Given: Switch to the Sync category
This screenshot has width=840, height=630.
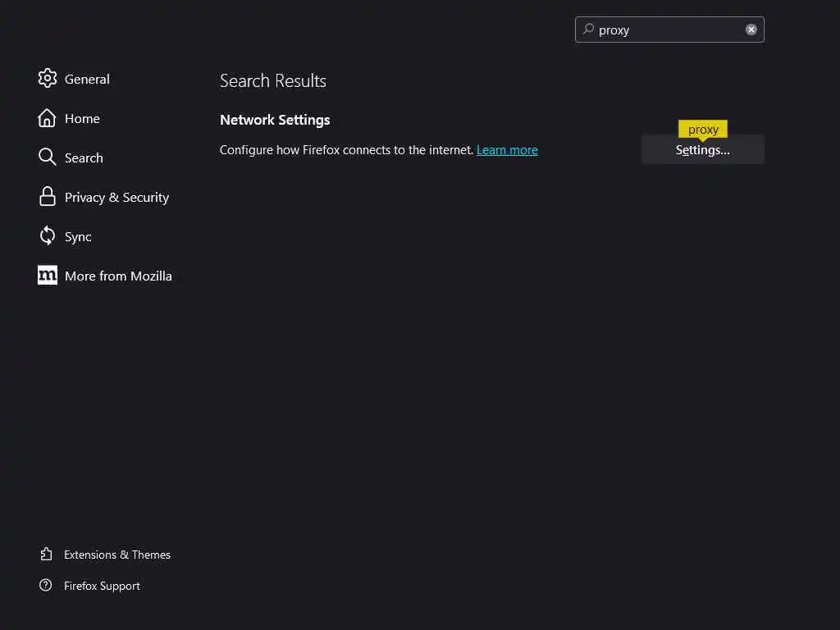Looking at the screenshot, I should pos(78,237).
